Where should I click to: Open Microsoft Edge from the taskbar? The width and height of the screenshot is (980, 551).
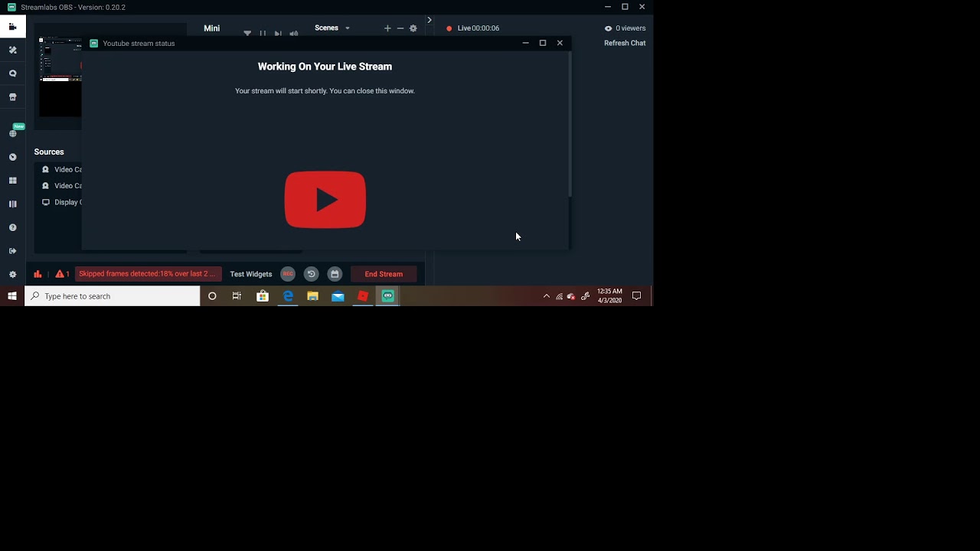pos(288,296)
